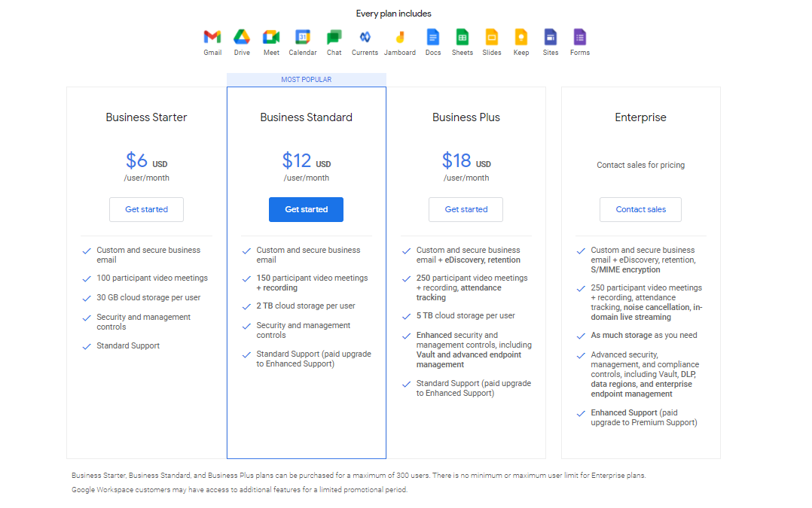Click Business Starter 'Standard Support' feature
This screenshot has width=812, height=508.
128,346
